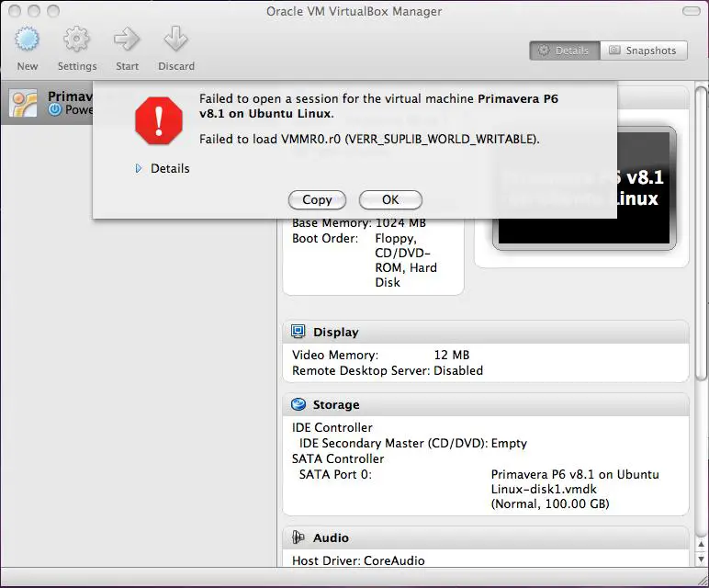Click 'IDE Secondary Master (CD/DVD): Empty' row
Screen dimensions: 709x588
pyautogui.click(x=413, y=443)
